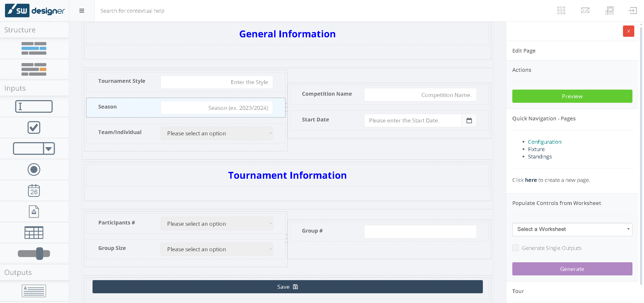Expand the Participants # dropdown
Screen dimensions: 644x303
[x=217, y=224]
